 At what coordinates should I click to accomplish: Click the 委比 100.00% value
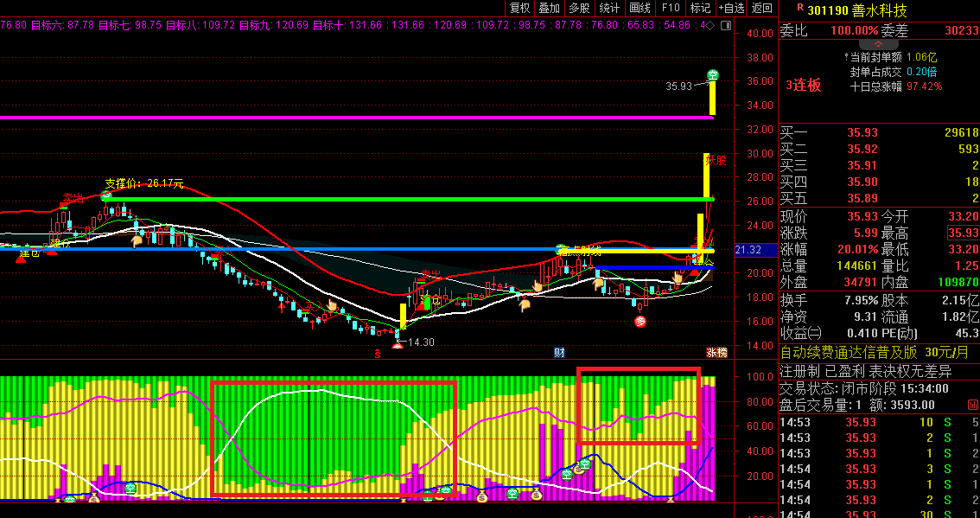[855, 30]
